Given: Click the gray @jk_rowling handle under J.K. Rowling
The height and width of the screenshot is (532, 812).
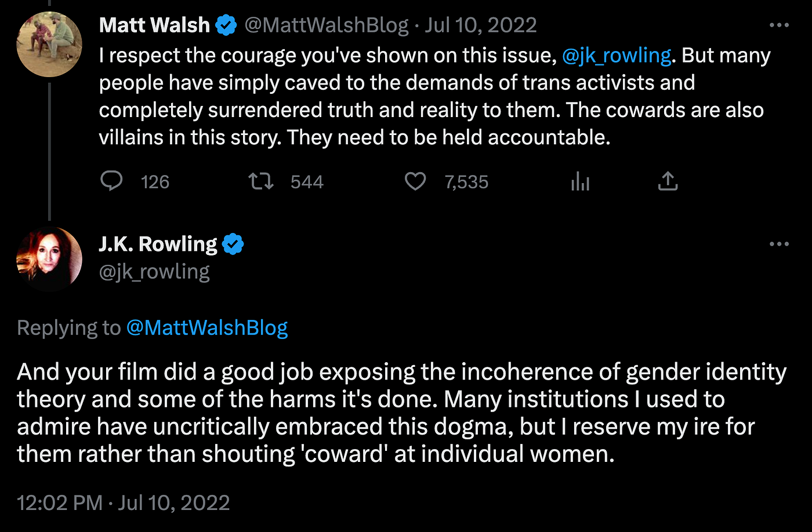Looking at the screenshot, I should coord(154,272).
